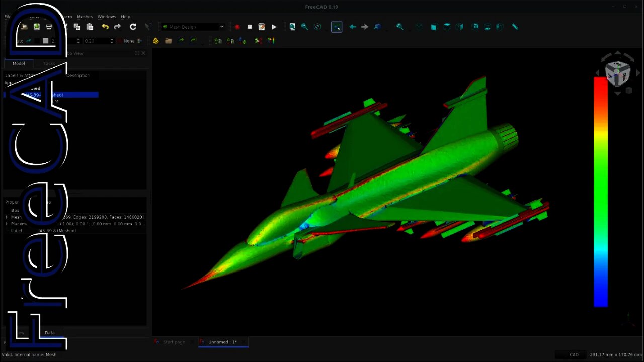644x362 pixels.
Task: Switch to the Model tab
Action: [19, 63]
